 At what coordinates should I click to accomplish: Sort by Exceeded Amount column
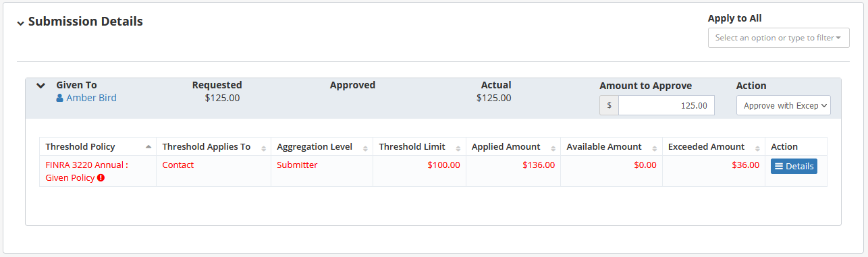[x=713, y=146]
